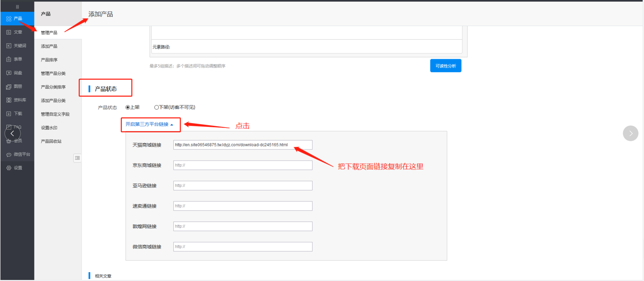Click the submenu collapse icon
Image resolution: width=644 pixels, height=281 pixels.
tap(78, 158)
